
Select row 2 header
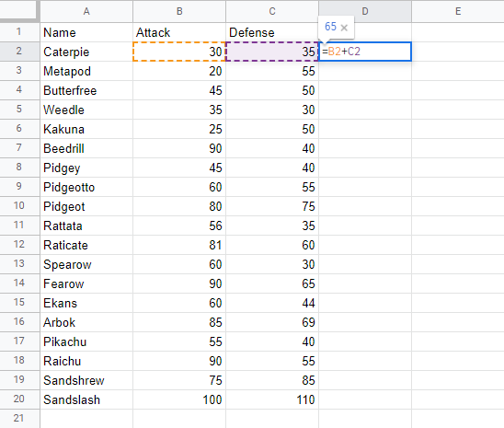coord(19,52)
